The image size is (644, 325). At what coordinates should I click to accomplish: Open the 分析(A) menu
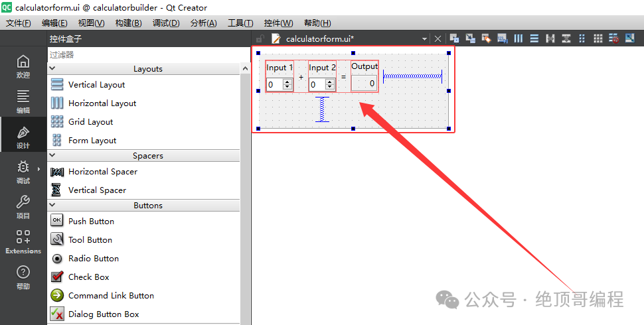(x=203, y=23)
